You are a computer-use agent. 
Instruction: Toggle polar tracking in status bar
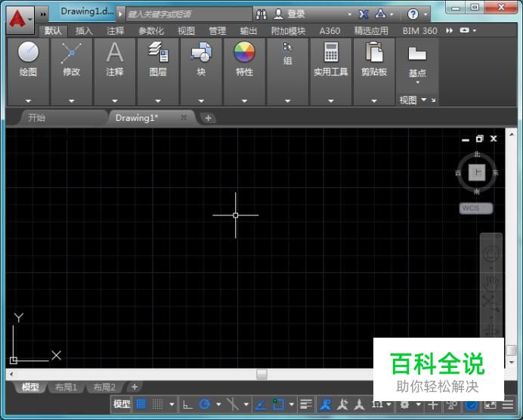pyautogui.click(x=204, y=405)
